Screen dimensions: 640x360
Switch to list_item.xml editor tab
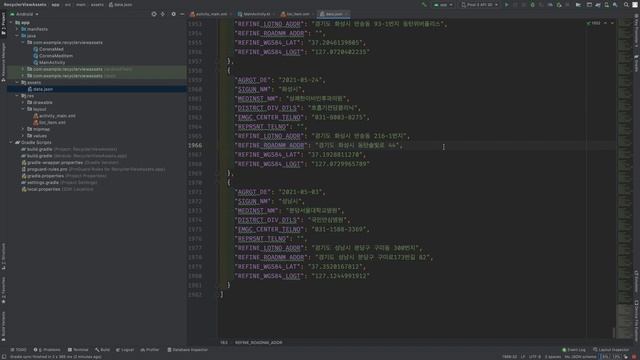(x=297, y=14)
